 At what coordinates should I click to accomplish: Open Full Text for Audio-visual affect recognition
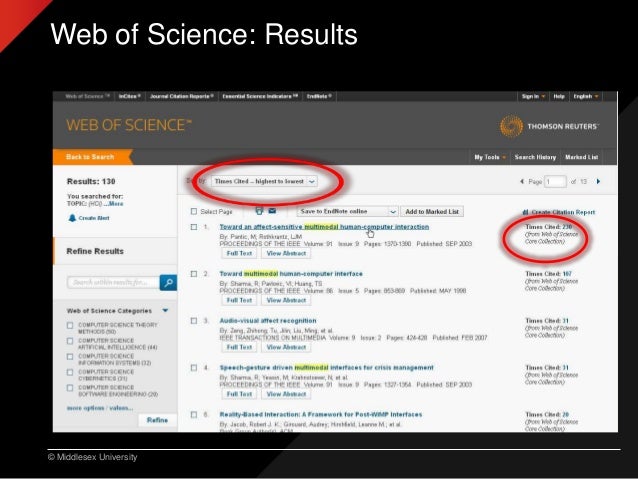click(239, 347)
